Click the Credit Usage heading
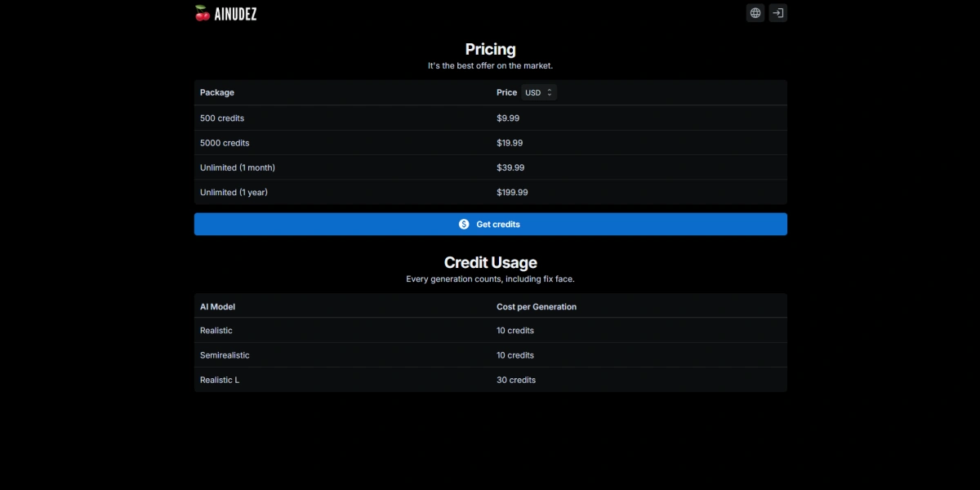 (491, 263)
